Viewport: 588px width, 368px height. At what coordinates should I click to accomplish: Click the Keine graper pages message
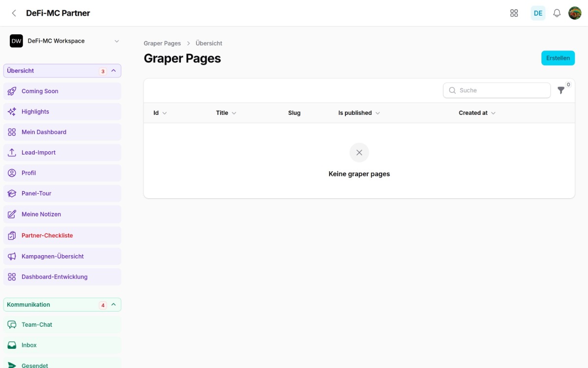(x=359, y=174)
